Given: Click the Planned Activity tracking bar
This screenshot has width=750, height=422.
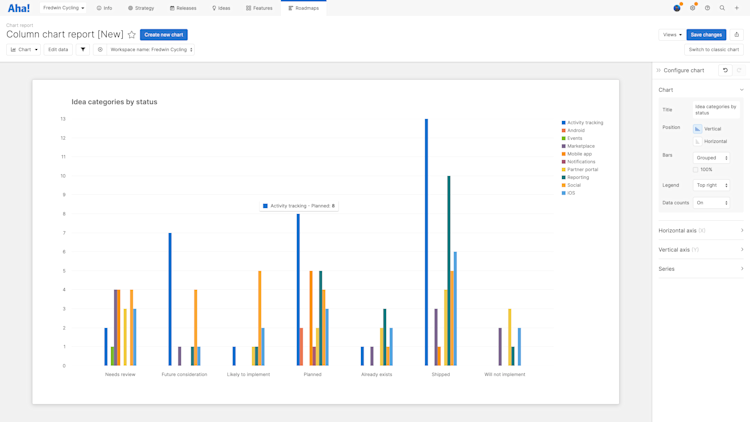Looking at the screenshot, I should (x=298, y=290).
